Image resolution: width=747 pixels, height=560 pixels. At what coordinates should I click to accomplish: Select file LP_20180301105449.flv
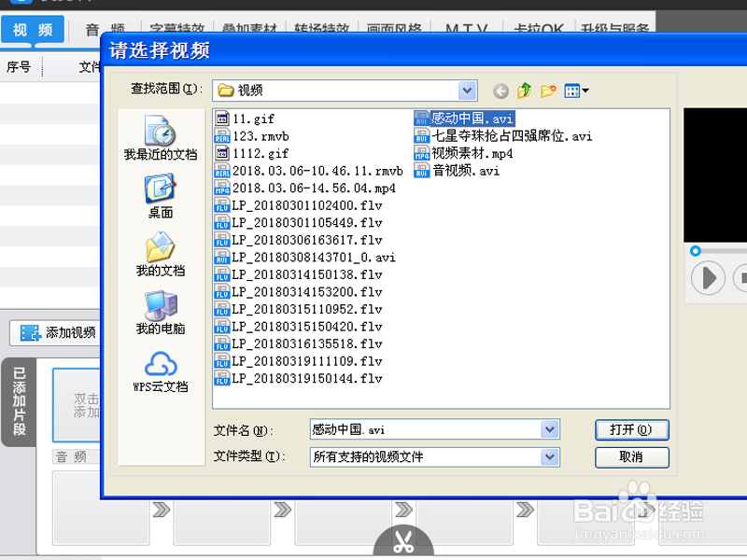298,222
